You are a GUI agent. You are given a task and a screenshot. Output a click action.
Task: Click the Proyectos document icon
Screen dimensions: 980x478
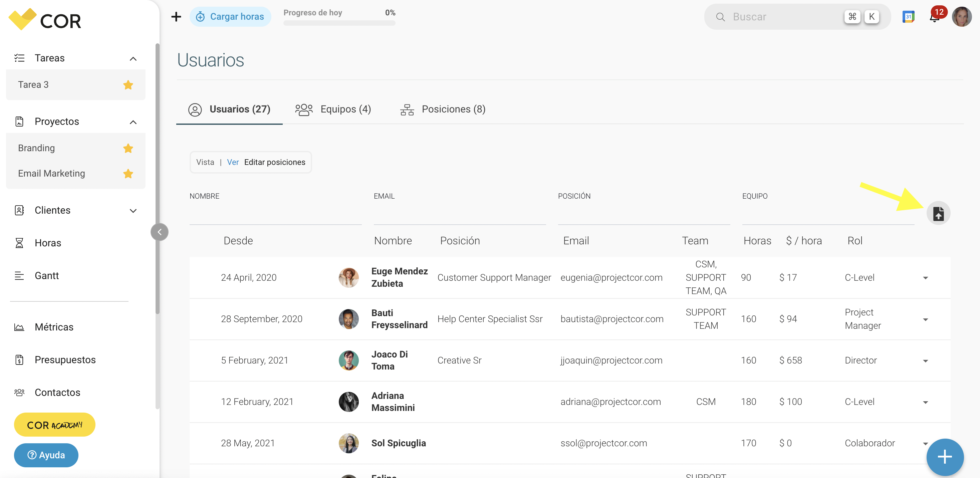[x=19, y=122]
